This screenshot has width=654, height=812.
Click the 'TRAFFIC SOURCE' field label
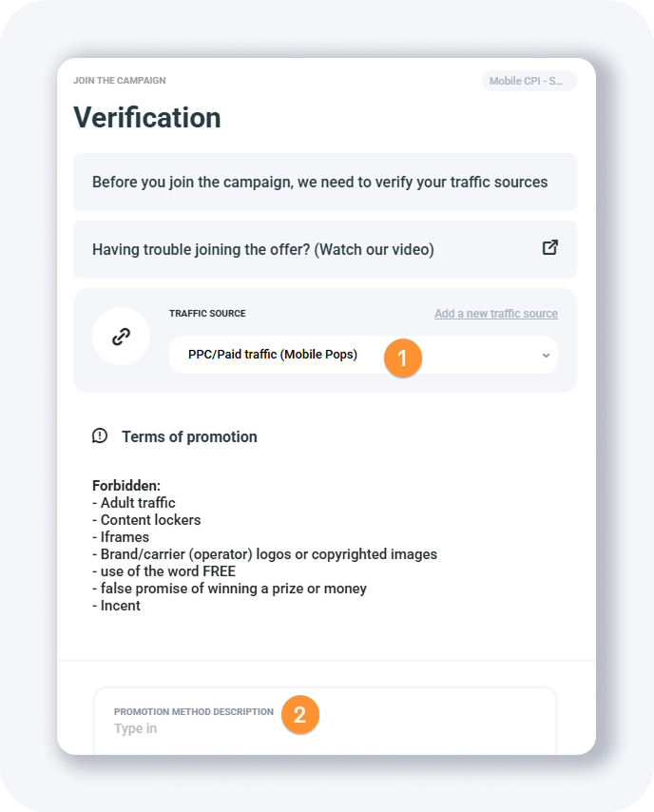point(207,314)
